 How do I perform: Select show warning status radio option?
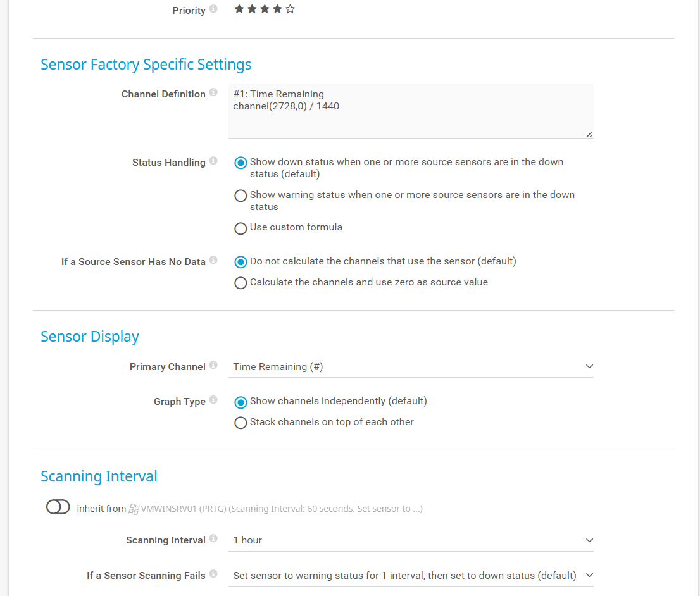pyautogui.click(x=241, y=196)
